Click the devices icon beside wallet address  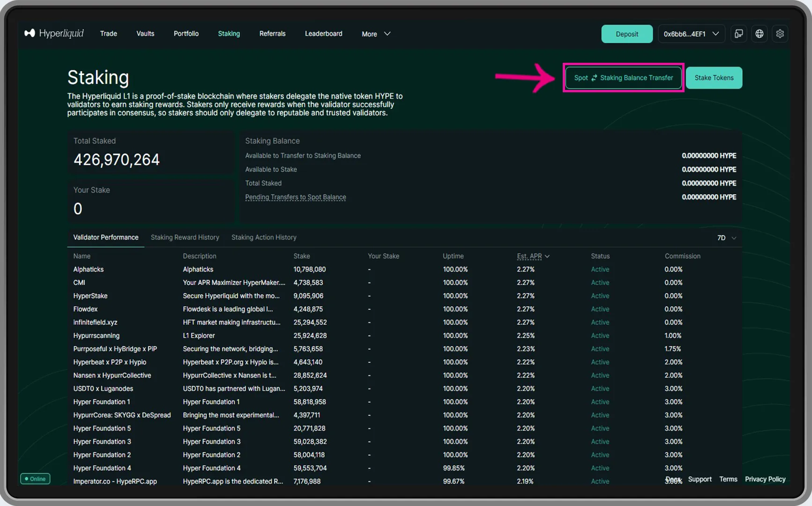pyautogui.click(x=738, y=34)
